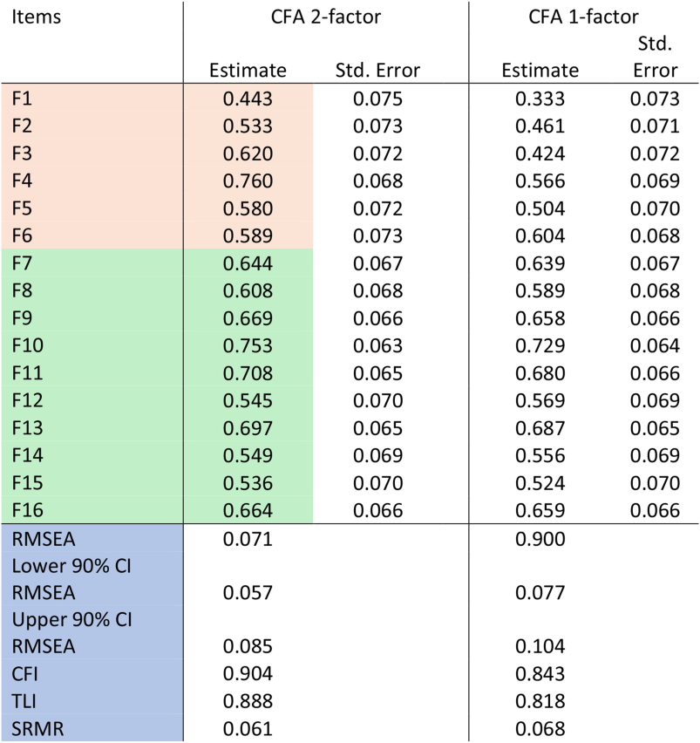Image resolution: width=700 pixels, height=743 pixels.
Task: Select the F3 2-factor estimate 0.620
Action: point(248,153)
